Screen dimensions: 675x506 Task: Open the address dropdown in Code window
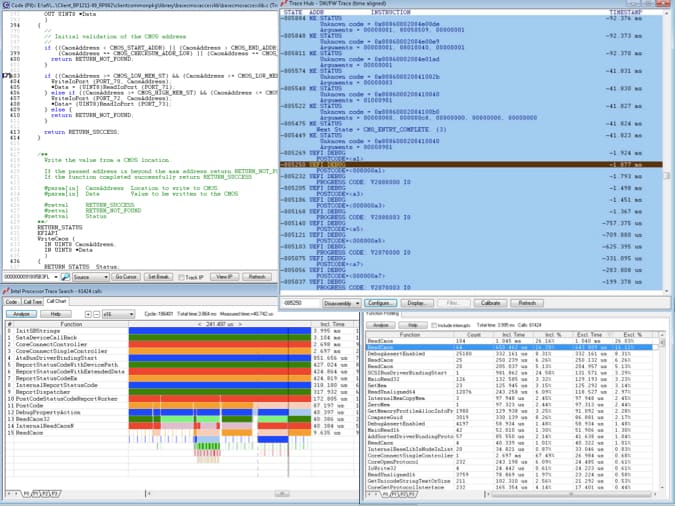coord(56,277)
